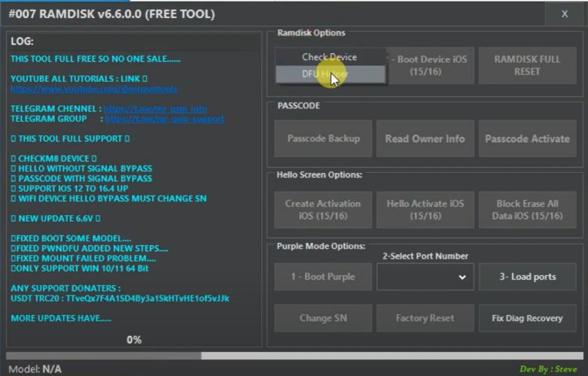Click the SUPPORT IOS 12 TO 16.4 UP line
Screen dimensions: 588x376
[x=70, y=188]
